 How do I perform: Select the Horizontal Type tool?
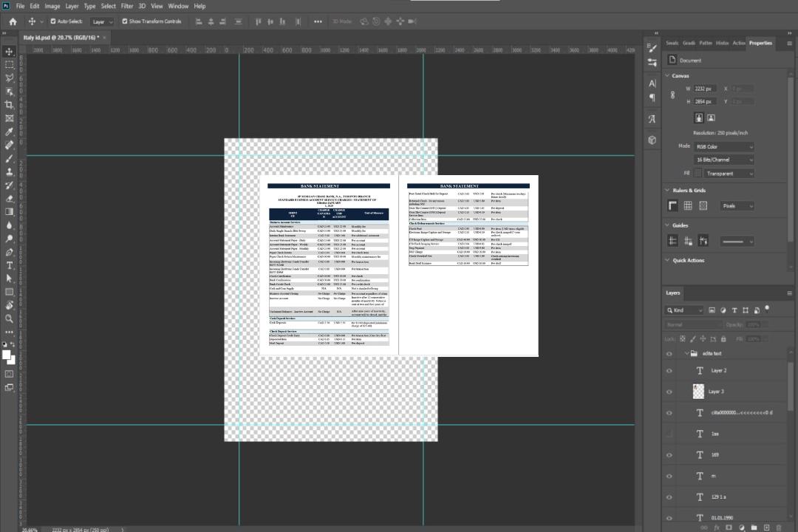9,265
